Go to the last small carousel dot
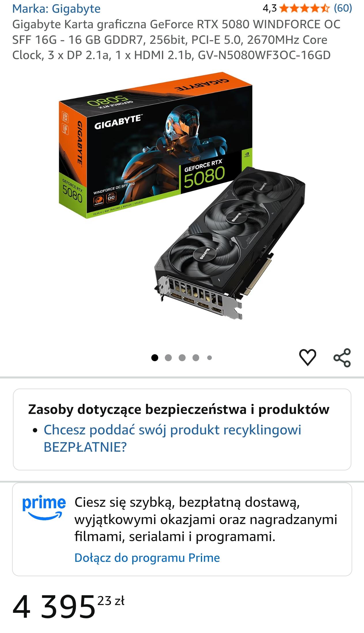The width and height of the screenshot is (364, 633). point(210,358)
